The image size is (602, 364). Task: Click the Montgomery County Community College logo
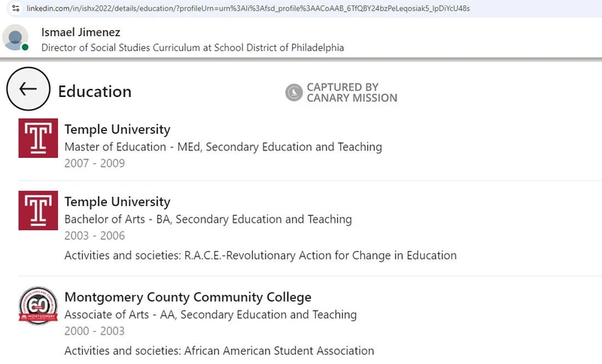[x=38, y=305]
